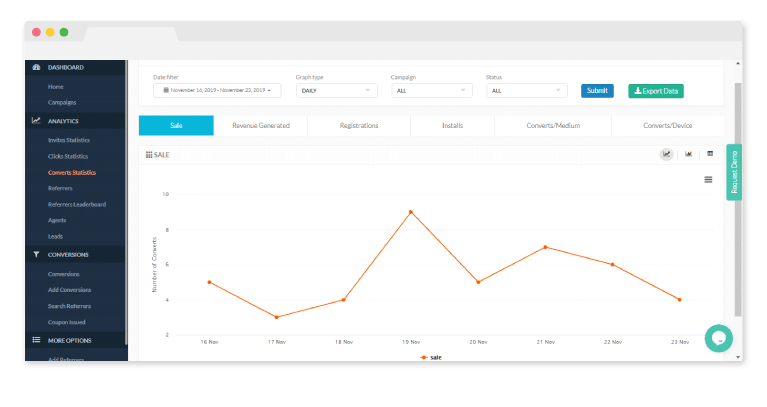Open Leads in the sidebar

(55, 236)
